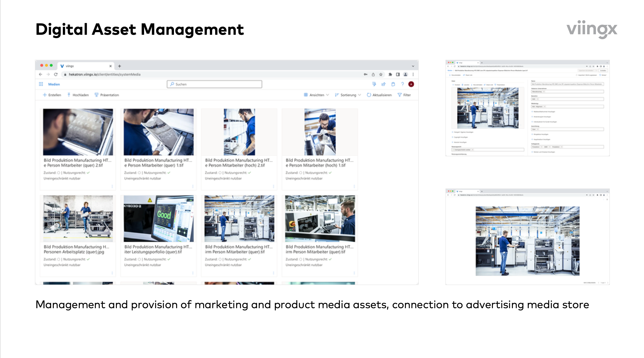Open browser three-dot menu
The width and height of the screenshot is (644, 358).
(413, 74)
